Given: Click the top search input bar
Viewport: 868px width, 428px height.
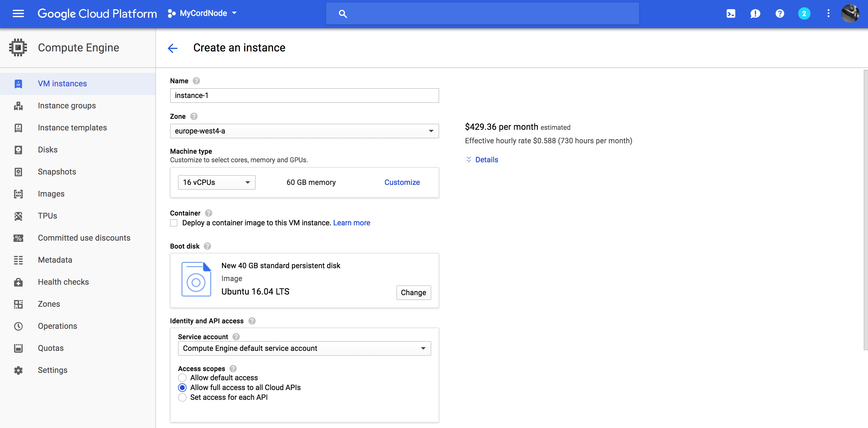Looking at the screenshot, I should click(x=482, y=13).
